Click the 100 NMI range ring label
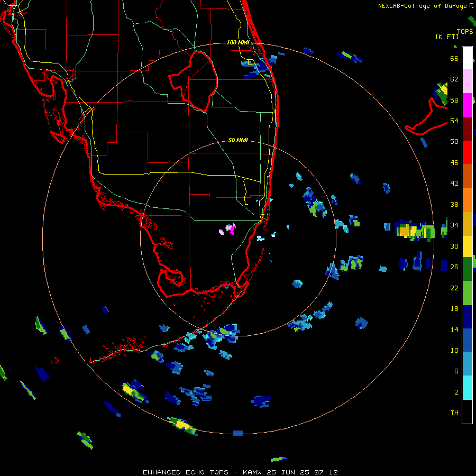This screenshot has width=476, height=476. [238, 42]
